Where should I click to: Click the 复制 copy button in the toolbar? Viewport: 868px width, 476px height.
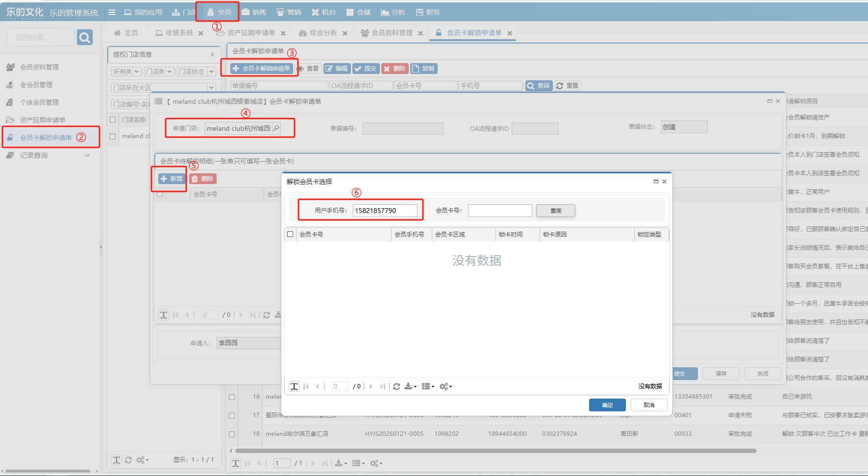point(423,69)
